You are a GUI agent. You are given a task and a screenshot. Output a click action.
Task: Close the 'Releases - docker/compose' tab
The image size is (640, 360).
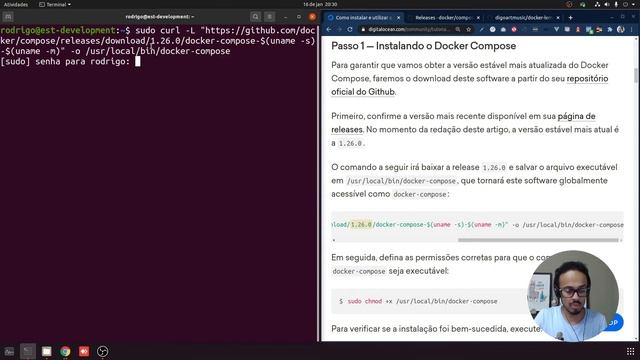[x=478, y=18]
